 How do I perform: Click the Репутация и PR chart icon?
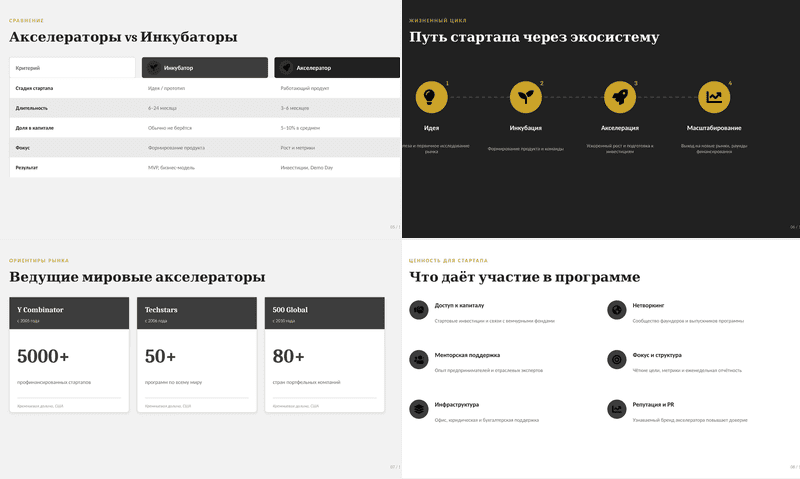coord(617,409)
